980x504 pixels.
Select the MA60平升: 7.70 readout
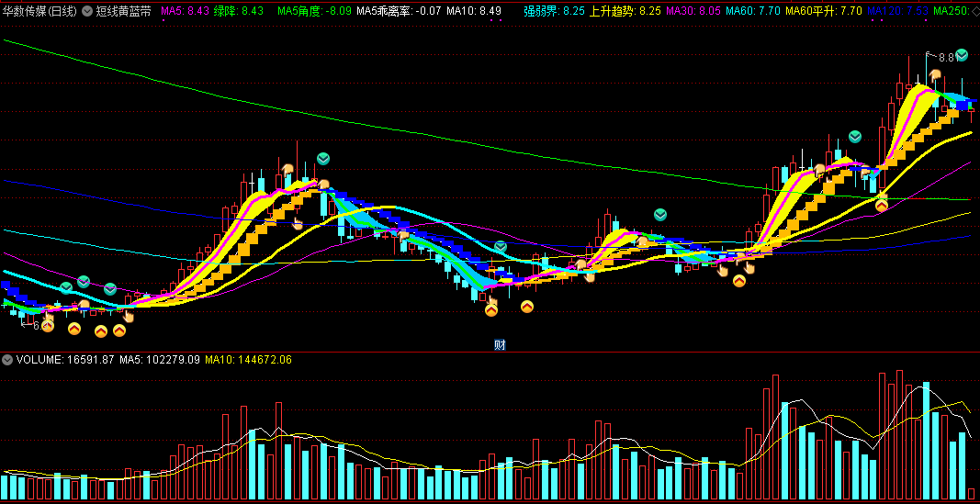824,11
